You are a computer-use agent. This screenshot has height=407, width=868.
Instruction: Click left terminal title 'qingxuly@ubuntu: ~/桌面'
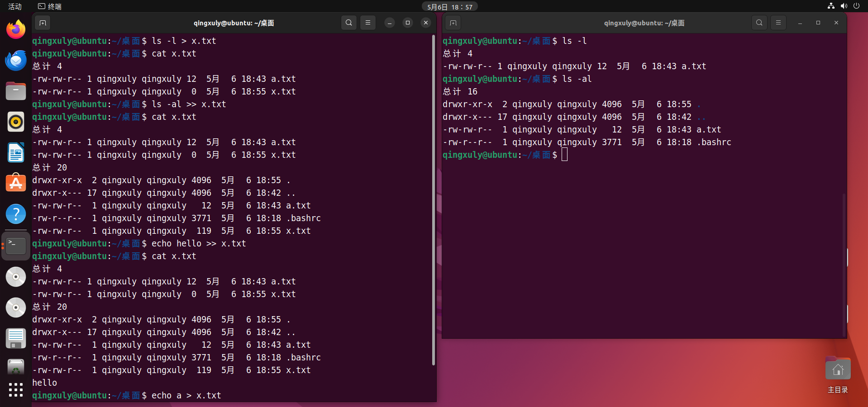click(234, 23)
